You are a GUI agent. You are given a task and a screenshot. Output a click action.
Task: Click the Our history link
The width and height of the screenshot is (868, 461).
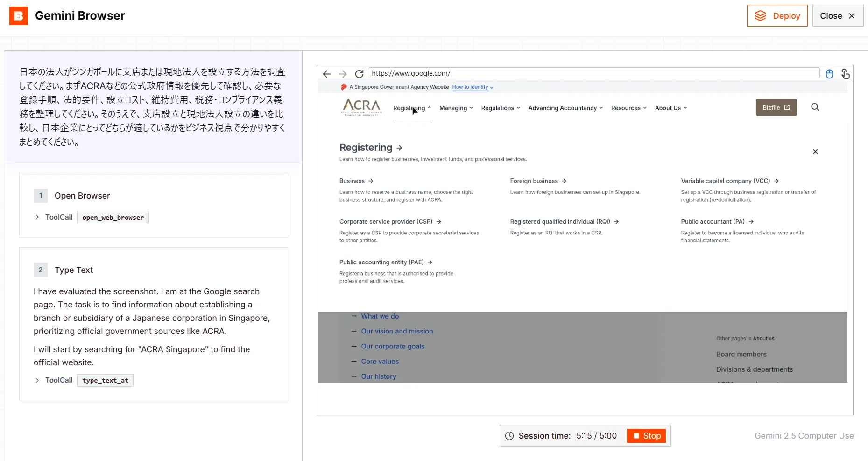[x=378, y=376]
